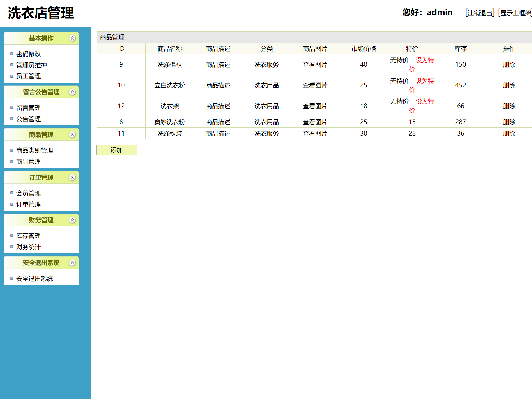
Task: Set 立白洗衣粉 as special price via 设为特价
Action: [422, 85]
